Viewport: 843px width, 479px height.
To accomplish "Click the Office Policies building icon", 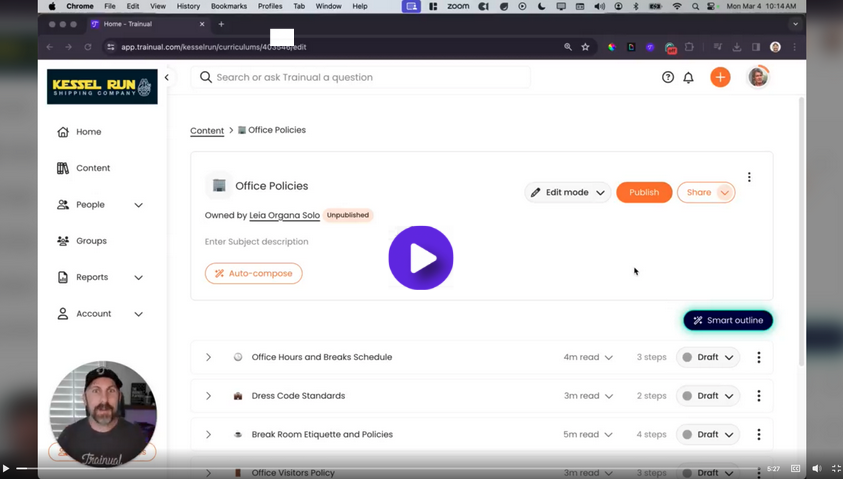I will [x=219, y=185].
